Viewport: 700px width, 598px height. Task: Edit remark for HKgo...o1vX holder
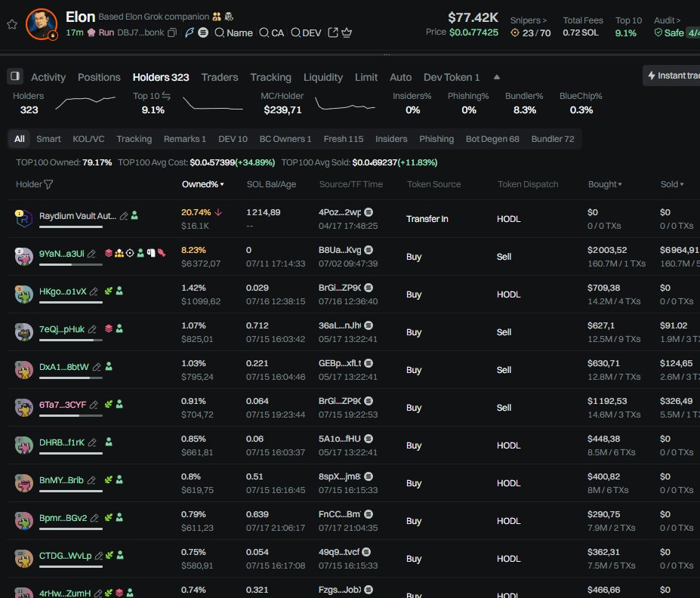click(x=94, y=292)
